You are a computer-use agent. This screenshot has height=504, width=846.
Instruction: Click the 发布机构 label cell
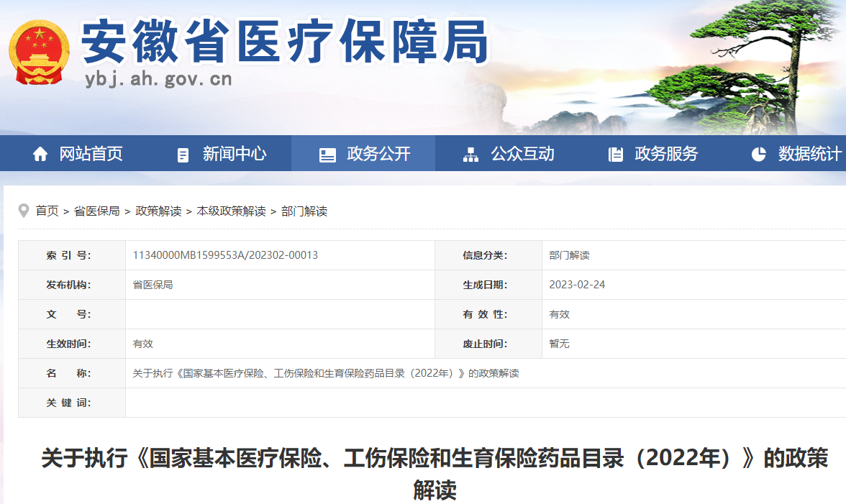pos(72,285)
